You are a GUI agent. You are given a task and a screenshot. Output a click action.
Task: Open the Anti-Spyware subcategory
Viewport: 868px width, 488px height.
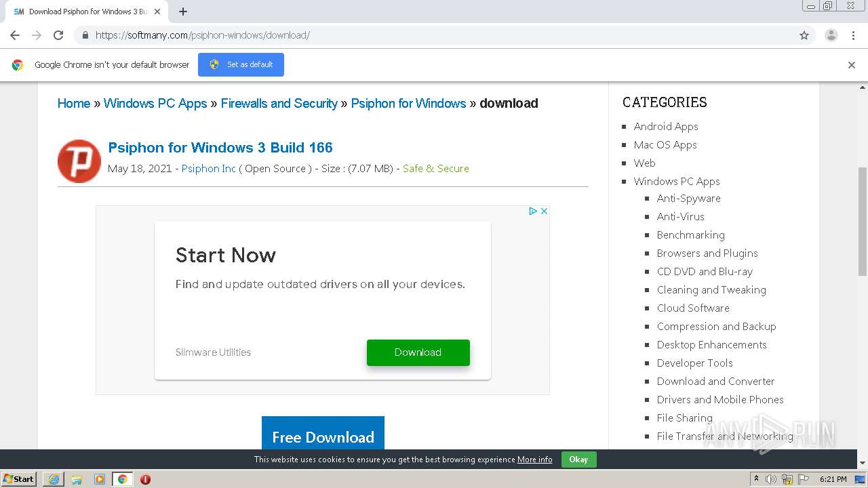(x=689, y=198)
